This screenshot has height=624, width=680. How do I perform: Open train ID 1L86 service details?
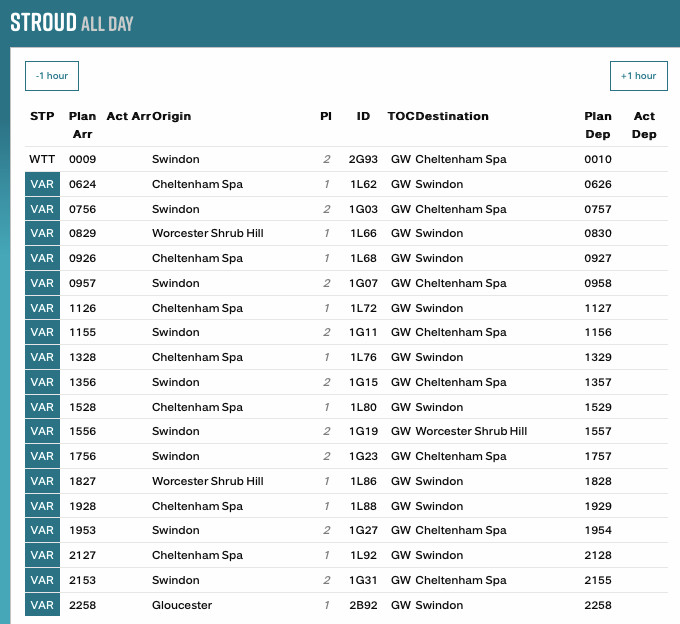[x=363, y=482]
